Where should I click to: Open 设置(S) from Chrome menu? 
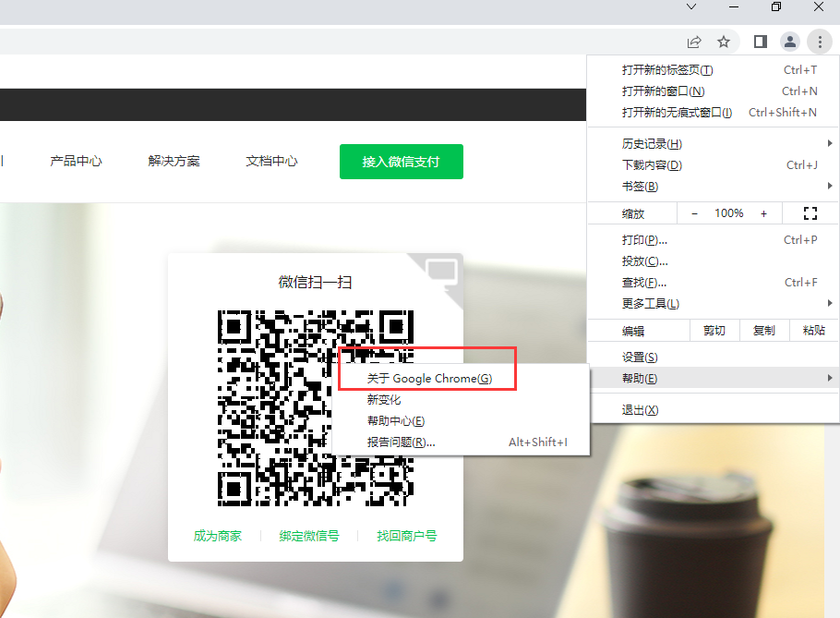(713, 357)
